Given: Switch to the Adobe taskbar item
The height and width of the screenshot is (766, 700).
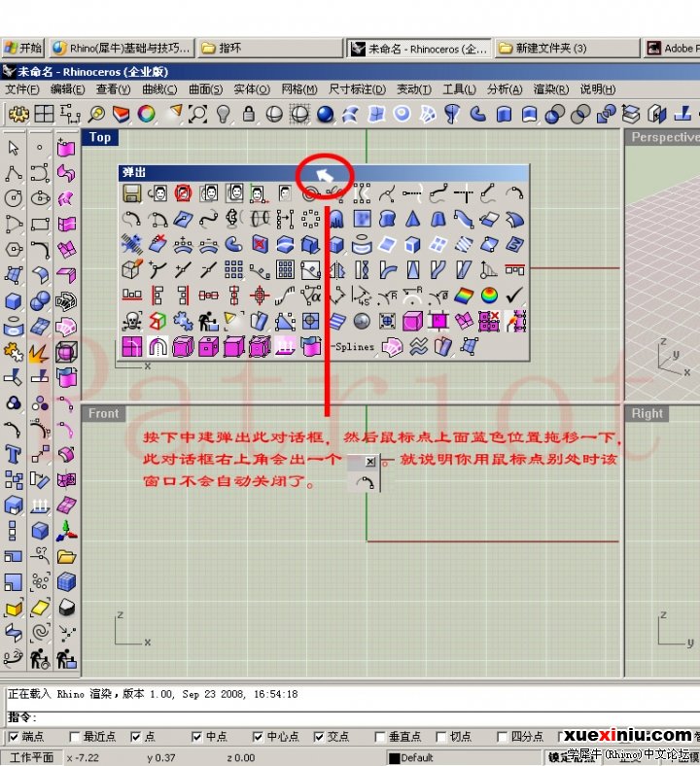Looking at the screenshot, I should point(672,48).
